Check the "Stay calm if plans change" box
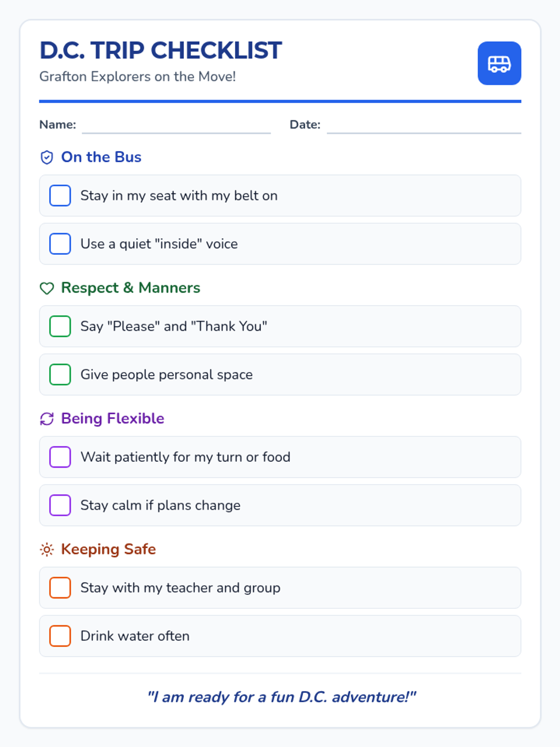The height and width of the screenshot is (747, 560). pos(60,505)
